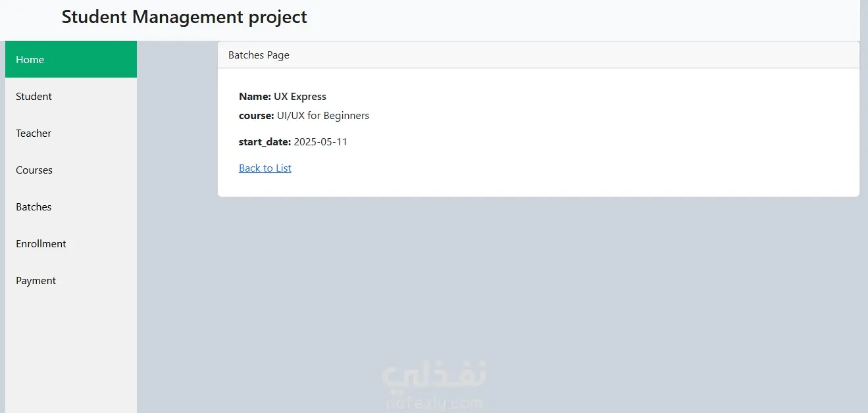
Task: Click the 2025-05-11 date value
Action: point(320,142)
